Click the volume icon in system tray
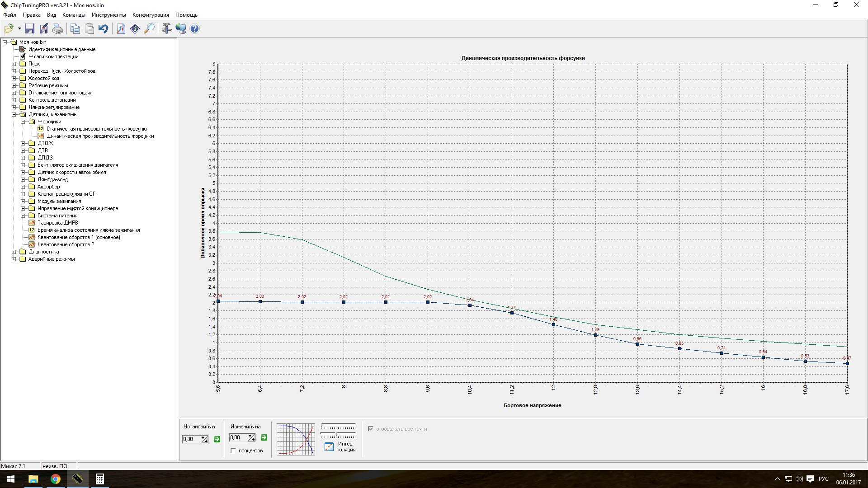868x488 pixels. coord(799,479)
